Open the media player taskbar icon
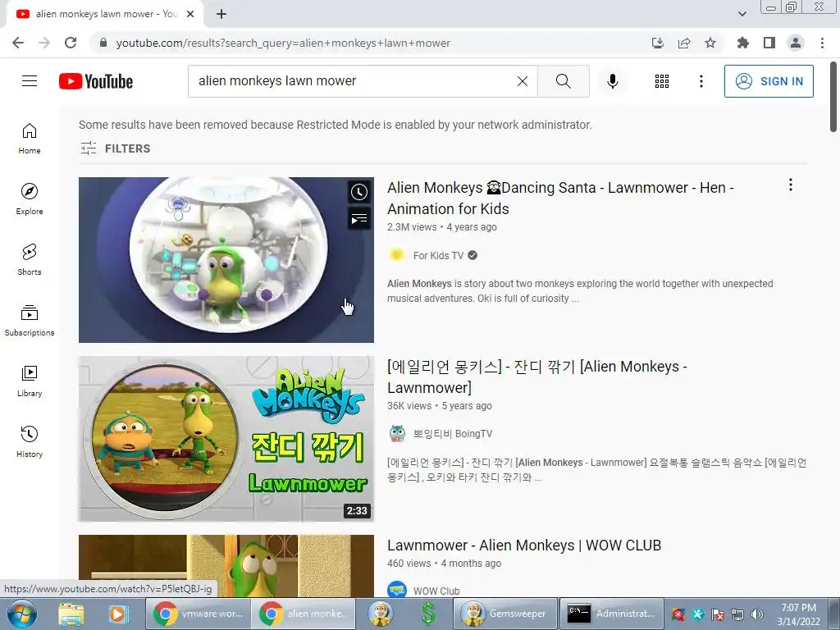This screenshot has width=840, height=630. (118, 614)
